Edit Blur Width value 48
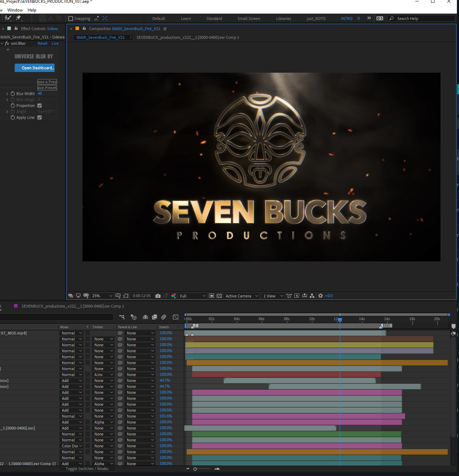Screen dimensions: 459x476 coord(40,93)
